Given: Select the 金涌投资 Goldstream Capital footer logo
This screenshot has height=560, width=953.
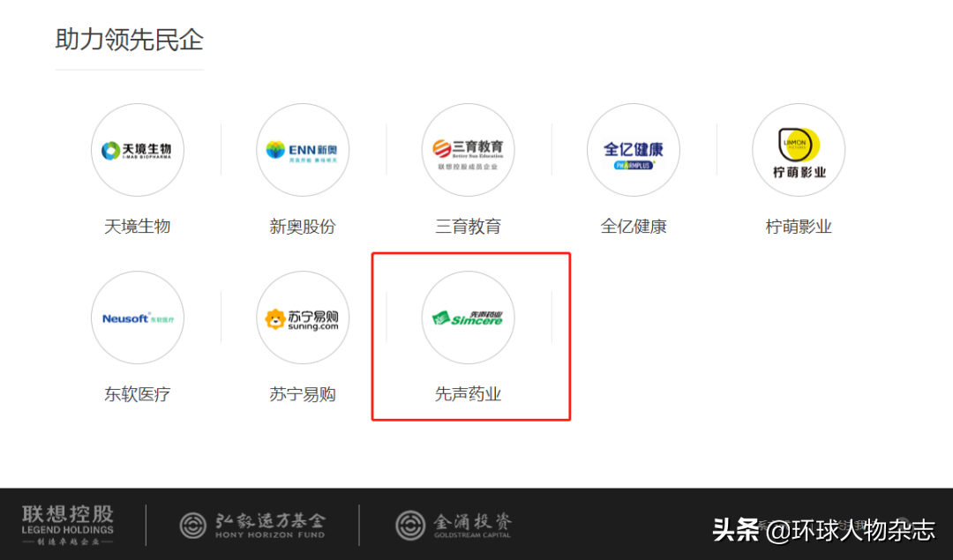Looking at the screenshot, I should pos(454,525).
